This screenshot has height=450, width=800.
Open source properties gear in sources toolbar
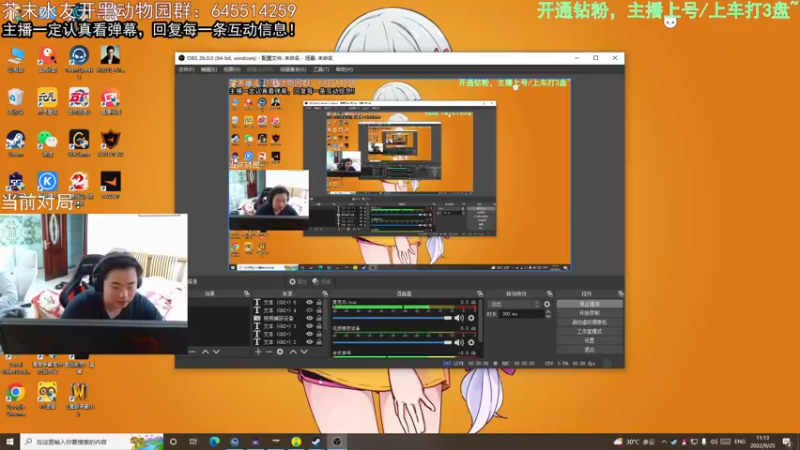(x=280, y=352)
